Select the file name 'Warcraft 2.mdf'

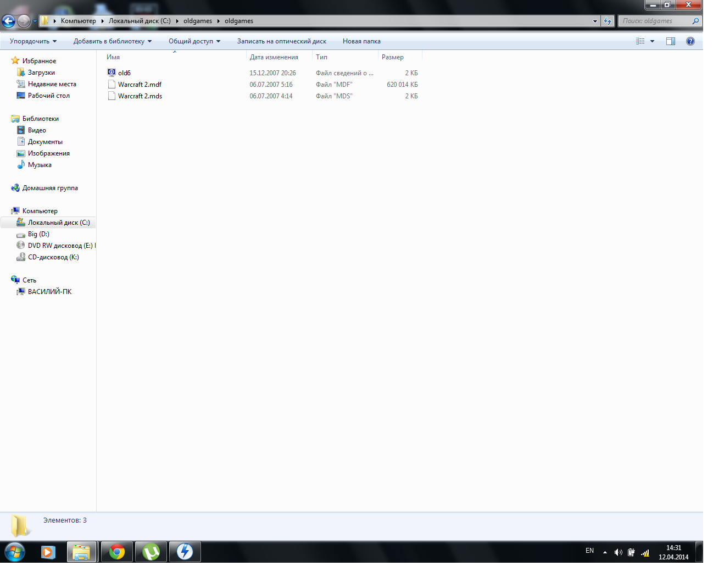coord(140,85)
